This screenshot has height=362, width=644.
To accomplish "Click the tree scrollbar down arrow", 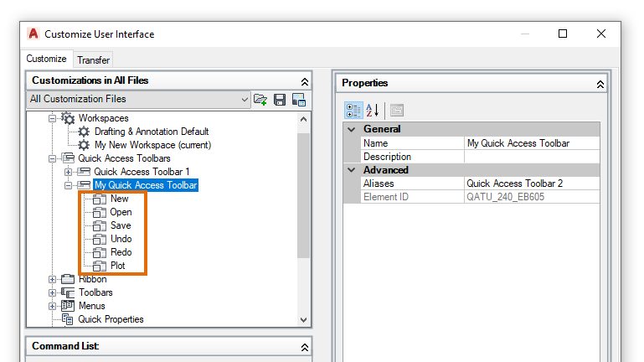I will pos(303,319).
